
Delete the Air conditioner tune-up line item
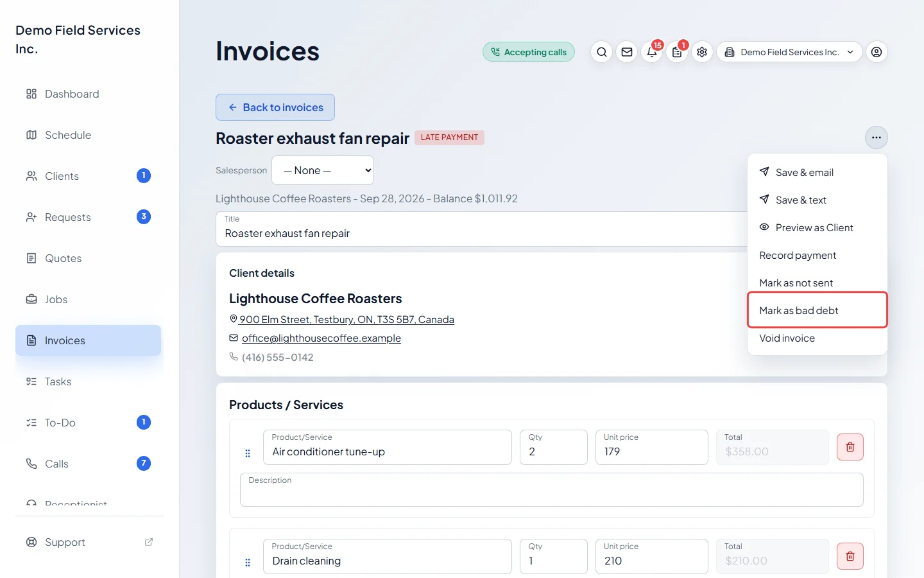coord(850,447)
